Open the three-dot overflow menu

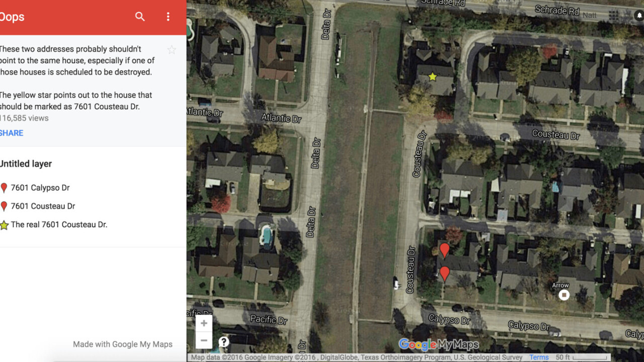point(168,17)
